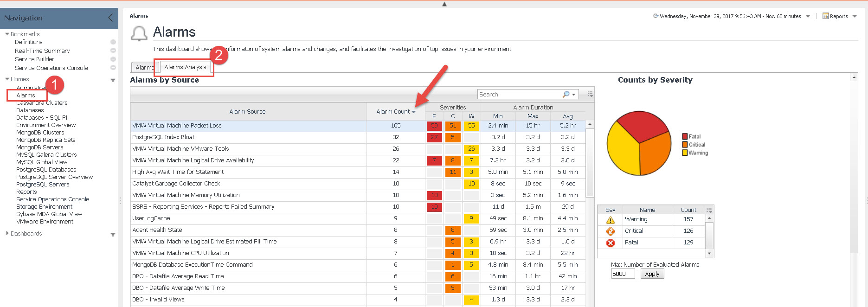Switch to the Alarms Analysis tab
This screenshot has height=307, width=868.
click(x=185, y=67)
